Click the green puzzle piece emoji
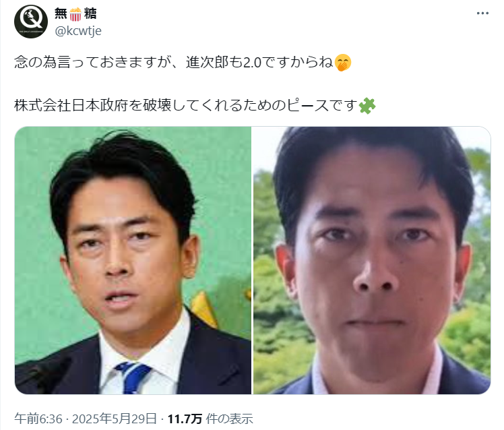504x430 pixels. point(367,106)
